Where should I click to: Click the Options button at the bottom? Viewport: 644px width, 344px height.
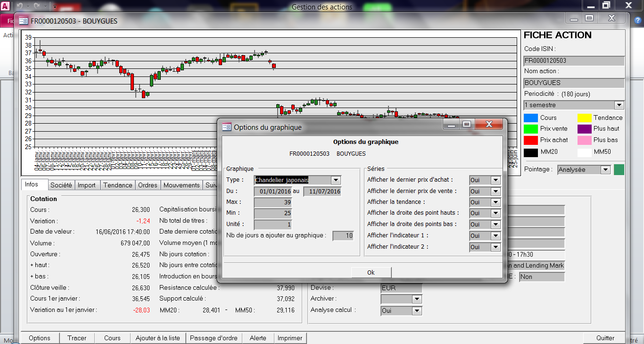tap(40, 338)
